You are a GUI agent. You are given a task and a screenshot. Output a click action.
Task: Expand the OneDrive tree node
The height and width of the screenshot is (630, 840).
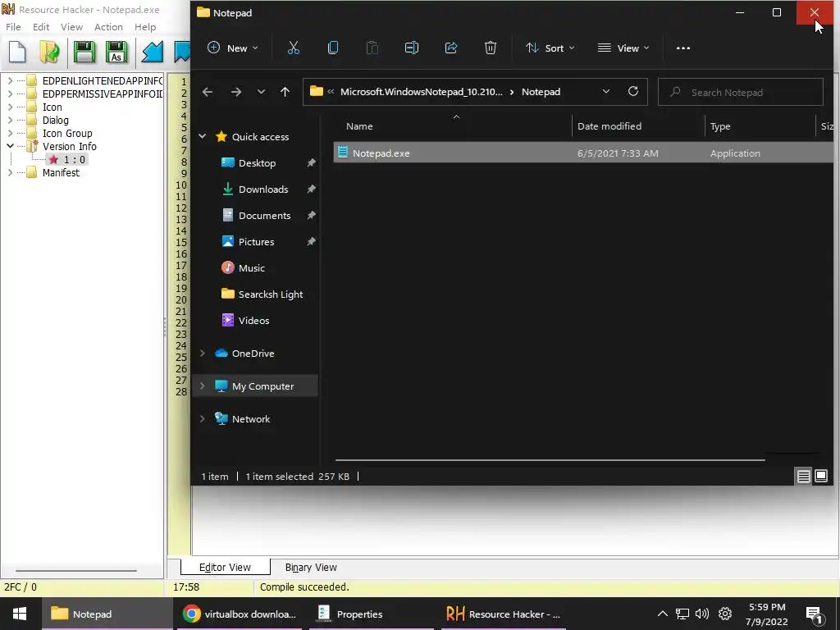click(x=203, y=353)
